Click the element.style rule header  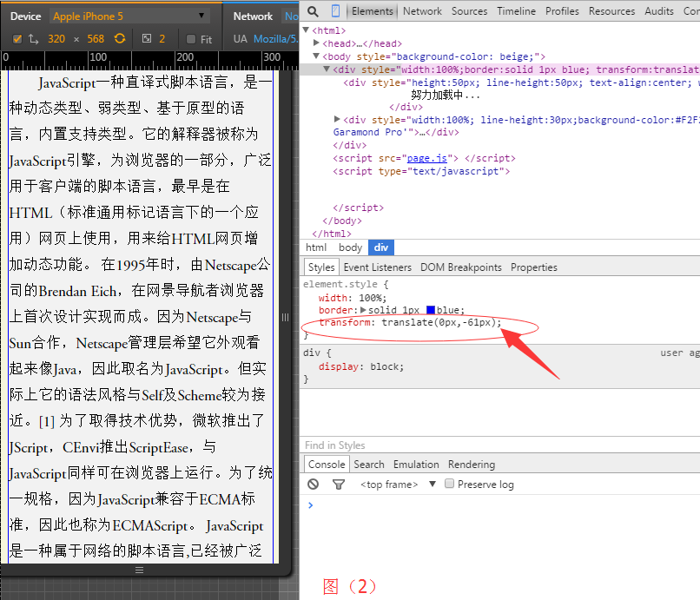pos(346,284)
